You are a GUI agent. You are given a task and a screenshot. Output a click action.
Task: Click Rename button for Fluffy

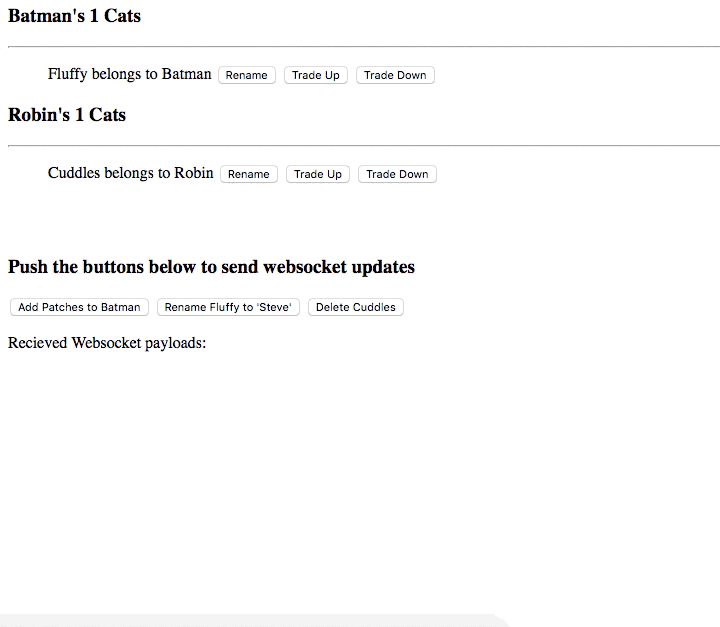pyautogui.click(x=247, y=75)
